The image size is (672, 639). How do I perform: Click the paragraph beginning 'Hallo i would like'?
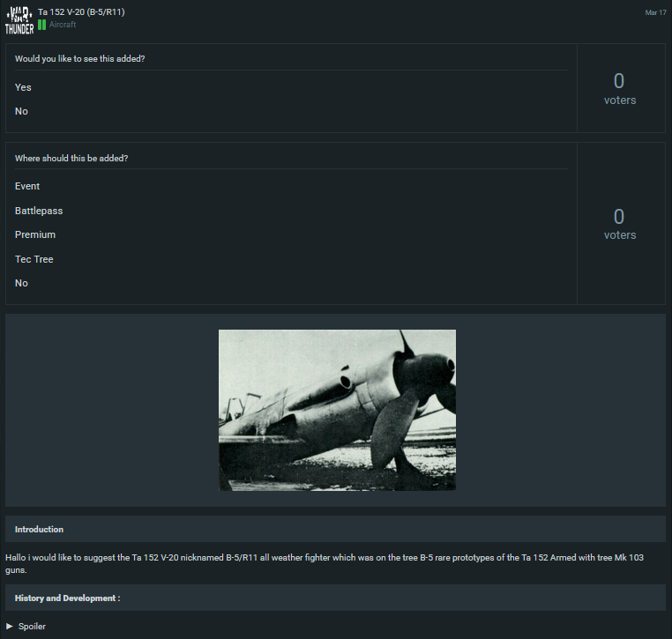click(x=325, y=563)
